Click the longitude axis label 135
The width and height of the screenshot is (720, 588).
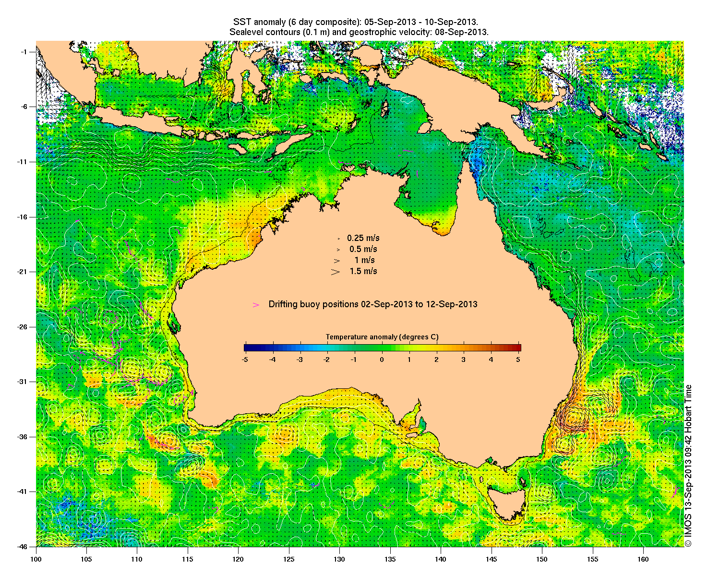[x=390, y=559]
